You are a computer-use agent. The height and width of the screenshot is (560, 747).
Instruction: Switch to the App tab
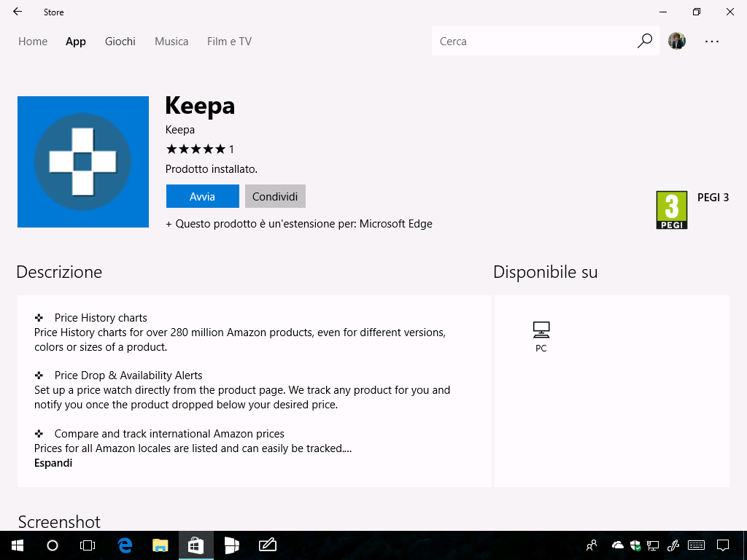pyautogui.click(x=76, y=42)
